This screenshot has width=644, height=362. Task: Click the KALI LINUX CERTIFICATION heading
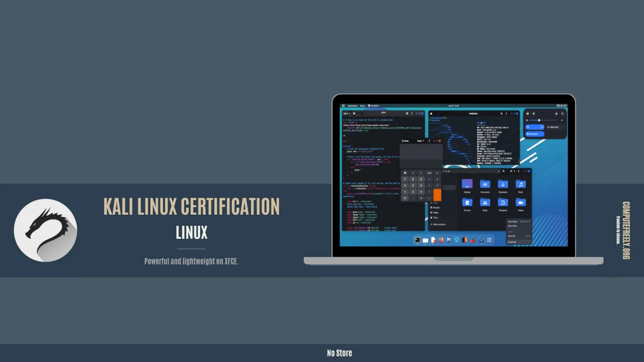(192, 207)
